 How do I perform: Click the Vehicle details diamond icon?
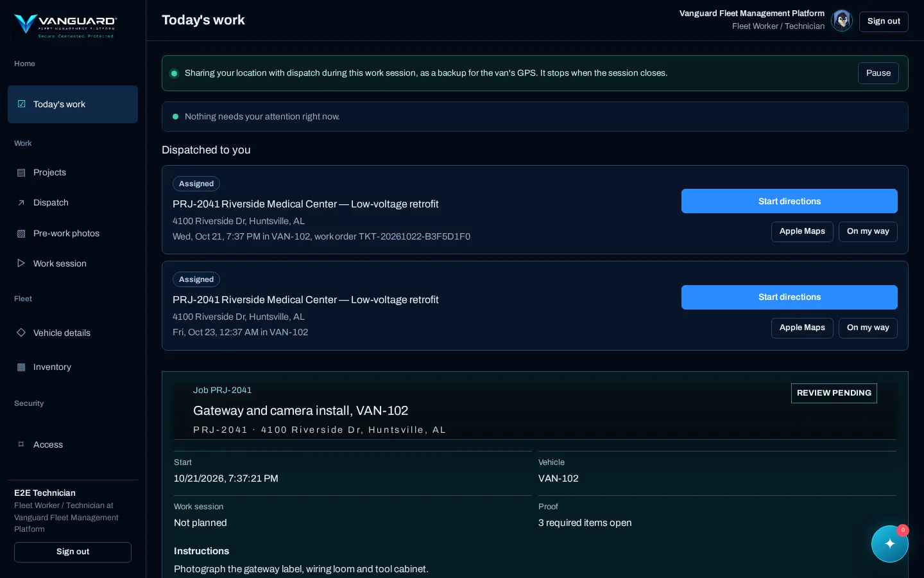[21, 333]
